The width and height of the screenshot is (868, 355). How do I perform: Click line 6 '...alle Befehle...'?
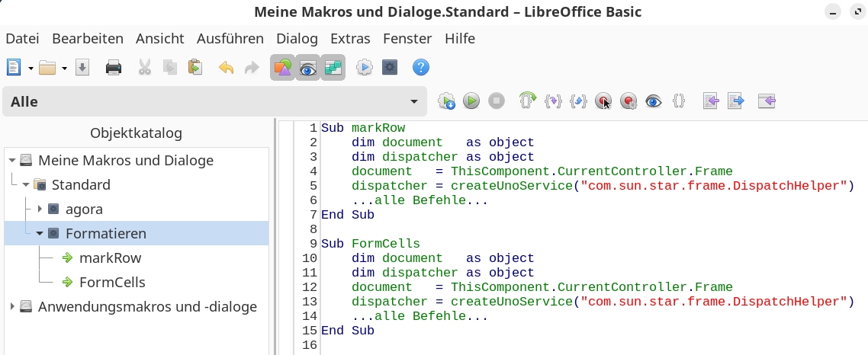(x=420, y=200)
